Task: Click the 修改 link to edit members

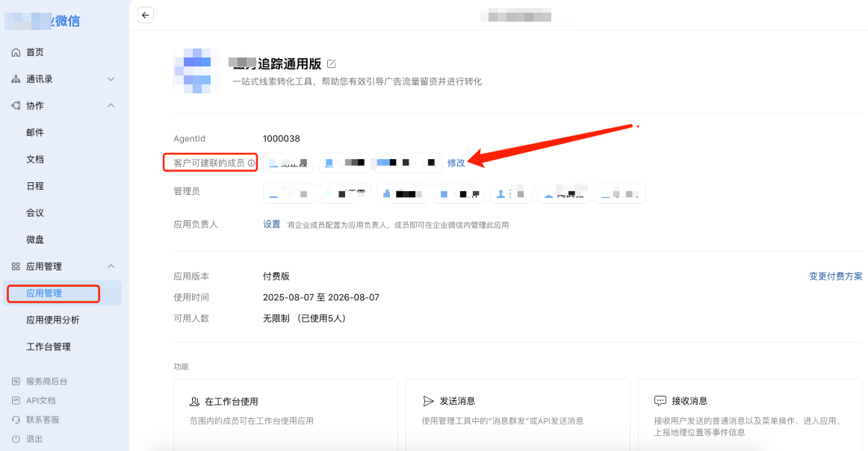Action: tap(456, 162)
